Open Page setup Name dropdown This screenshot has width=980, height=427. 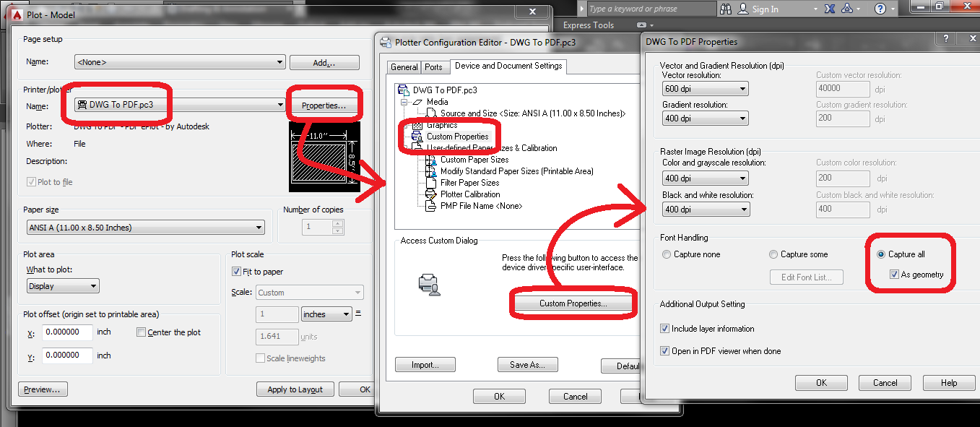tap(180, 63)
